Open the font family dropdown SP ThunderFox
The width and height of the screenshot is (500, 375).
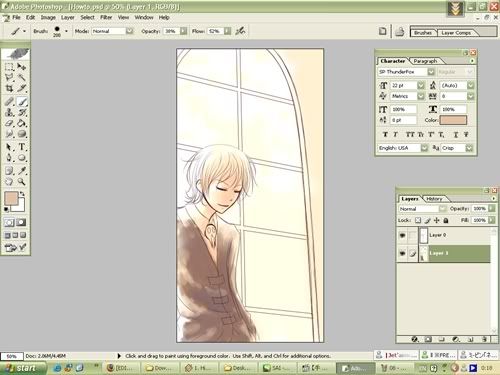point(431,72)
